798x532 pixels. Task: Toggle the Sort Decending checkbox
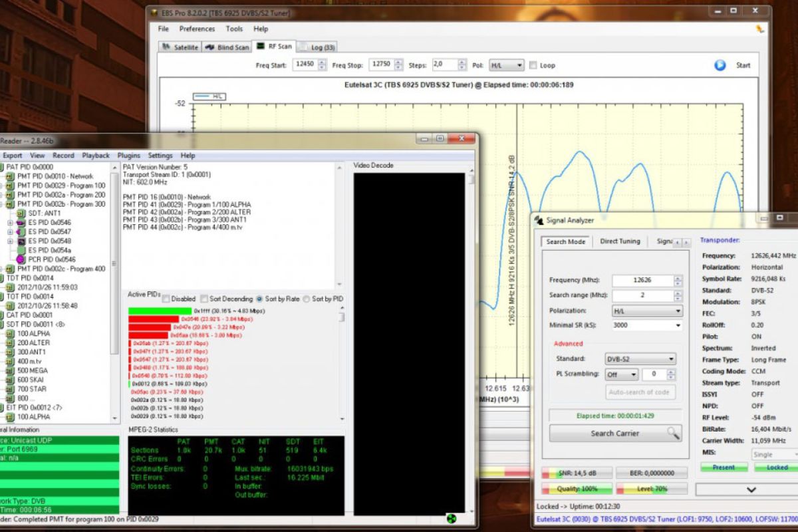tap(204, 299)
